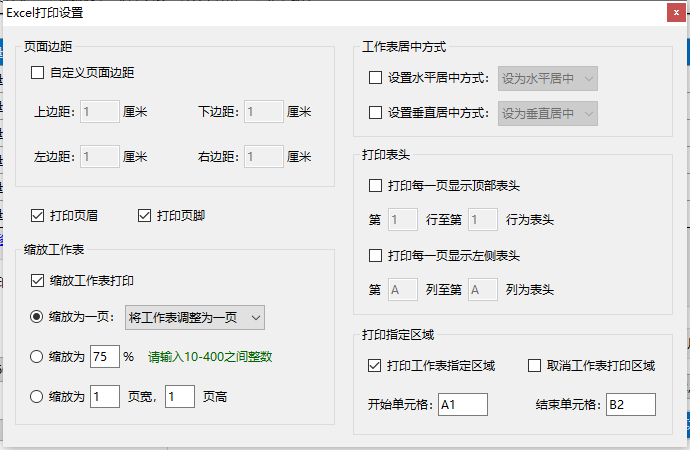Viewport: 690px width, 450px height.
Task: Click the header start row input before 行至第
Action: (403, 219)
